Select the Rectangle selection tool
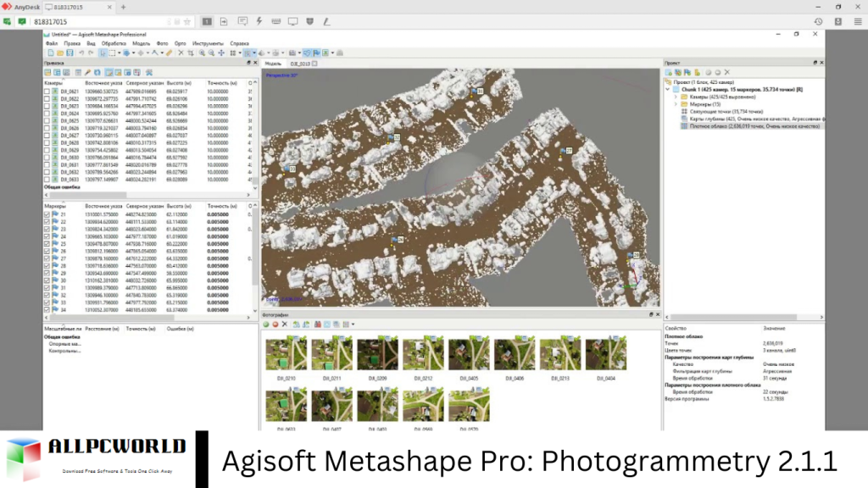 (x=112, y=53)
